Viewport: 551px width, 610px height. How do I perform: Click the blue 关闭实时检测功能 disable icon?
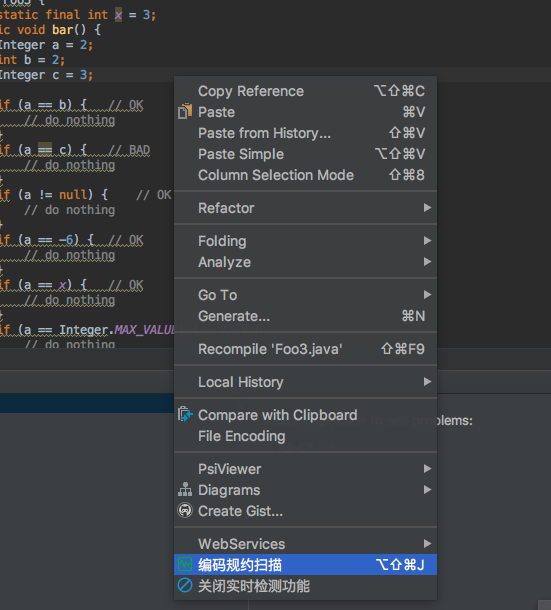click(x=185, y=585)
